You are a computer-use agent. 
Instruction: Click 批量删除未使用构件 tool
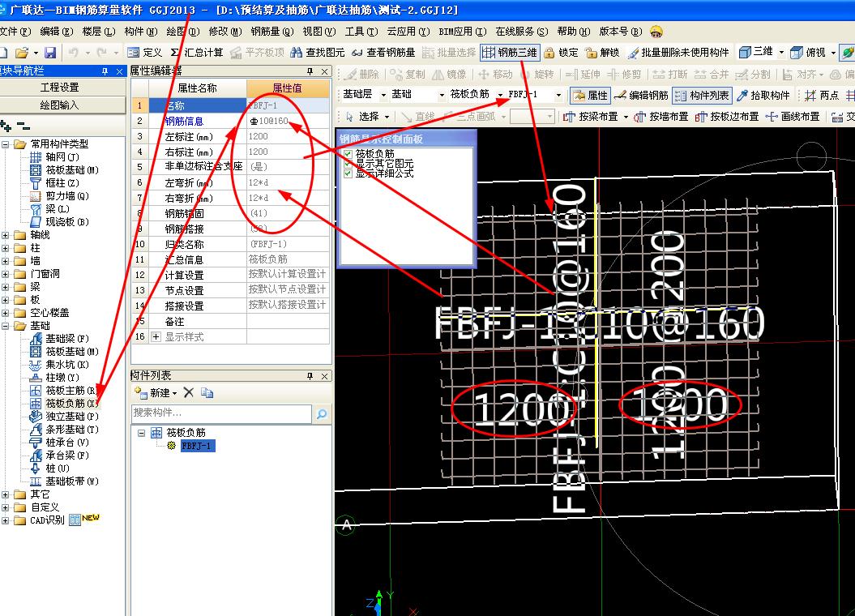(x=678, y=53)
